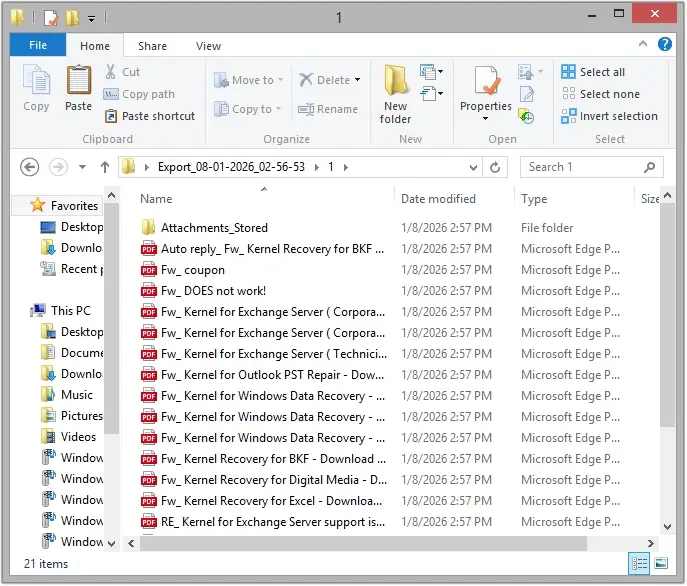Click the Properties icon
687x586 pixels.
click(485, 82)
